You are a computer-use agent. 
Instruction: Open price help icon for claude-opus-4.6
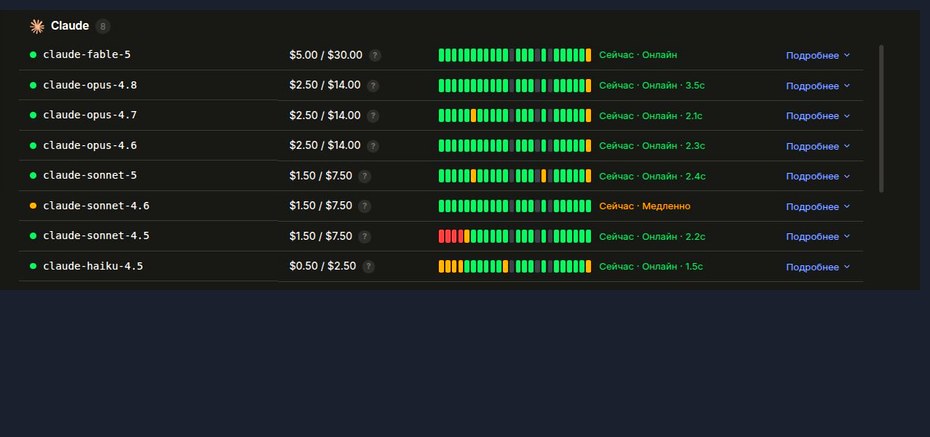coord(372,146)
